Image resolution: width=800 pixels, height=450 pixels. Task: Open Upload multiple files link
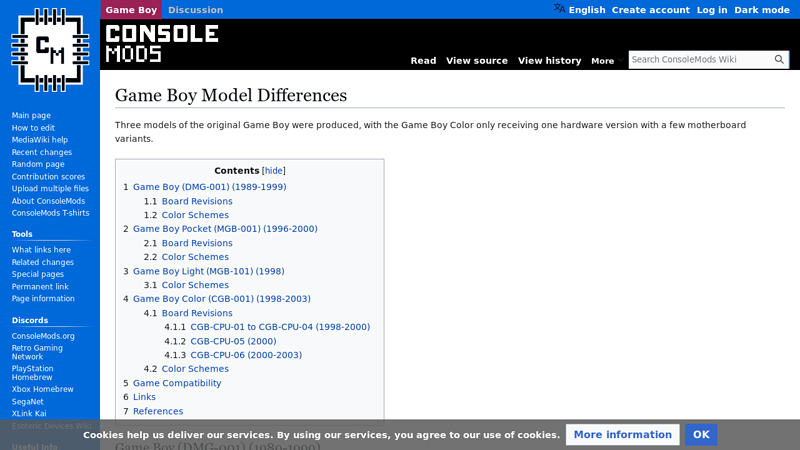tap(51, 189)
